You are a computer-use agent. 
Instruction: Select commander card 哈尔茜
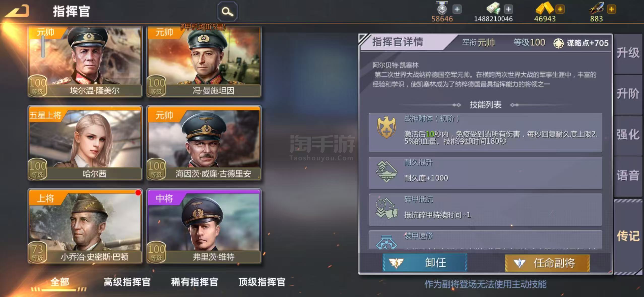tap(85, 143)
